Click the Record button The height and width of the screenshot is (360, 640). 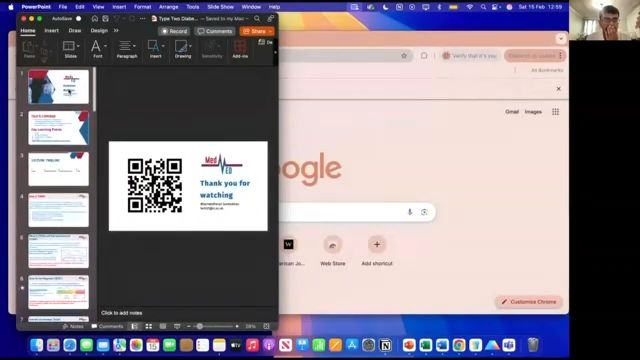(174, 31)
